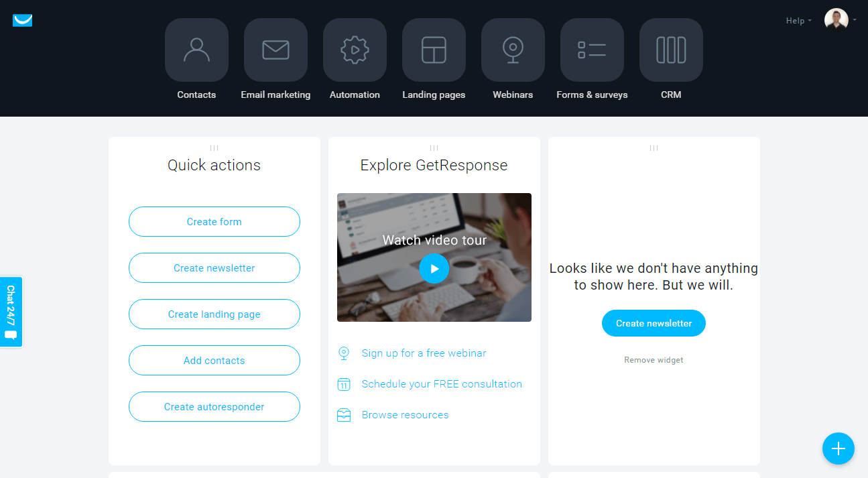This screenshot has width=868, height=478.
Task: Click the inbox icon beside Browse resources
Action: (344, 415)
